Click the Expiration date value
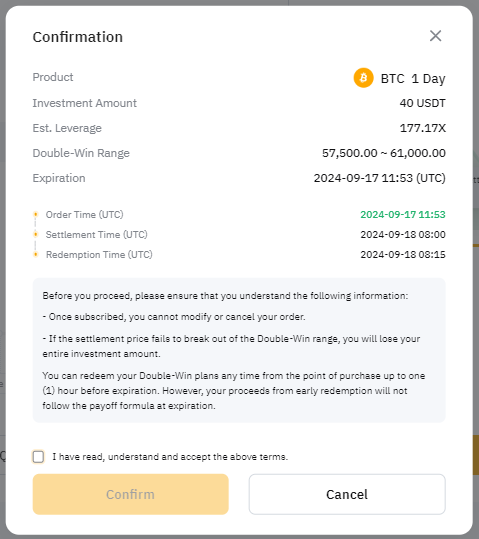The height and width of the screenshot is (539, 479). [x=380, y=178]
